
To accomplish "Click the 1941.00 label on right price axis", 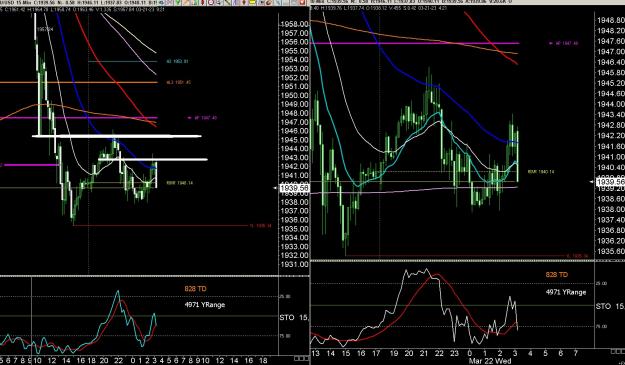I will pyautogui.click(x=611, y=157).
